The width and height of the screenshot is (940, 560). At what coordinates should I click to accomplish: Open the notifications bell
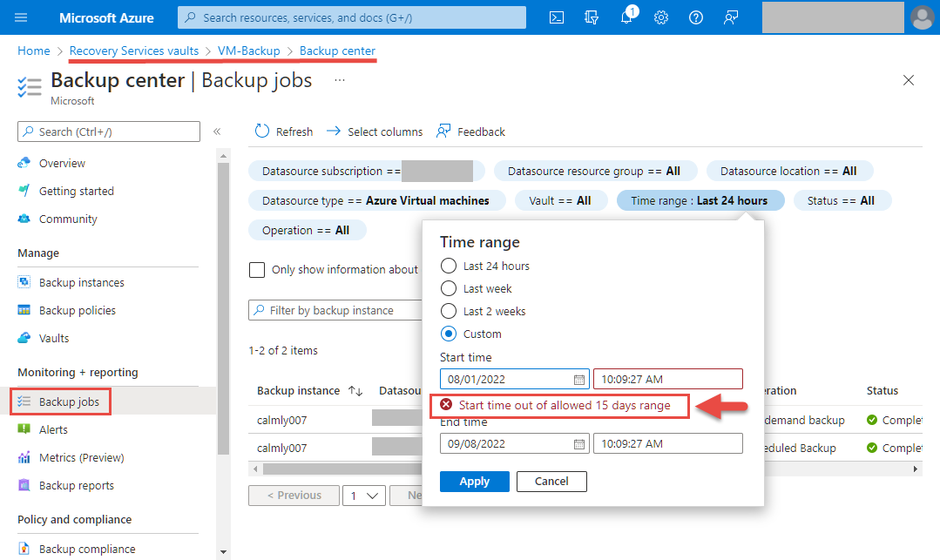point(626,17)
